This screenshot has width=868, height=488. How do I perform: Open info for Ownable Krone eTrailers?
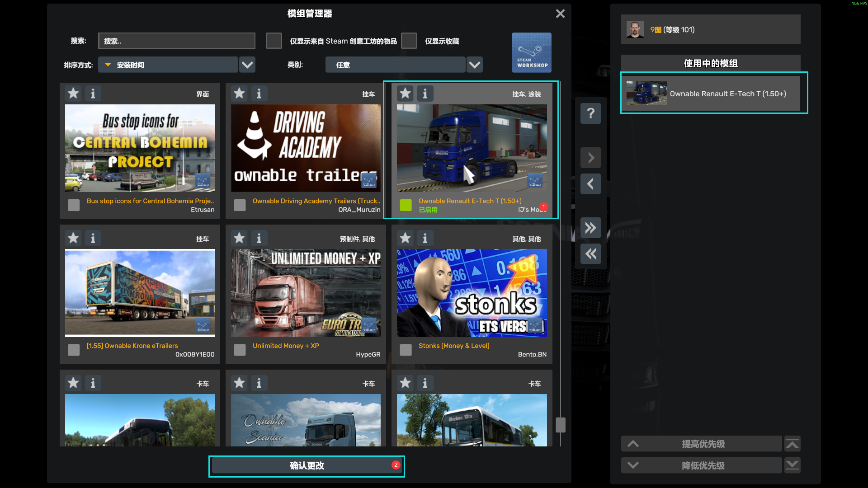[x=93, y=238]
